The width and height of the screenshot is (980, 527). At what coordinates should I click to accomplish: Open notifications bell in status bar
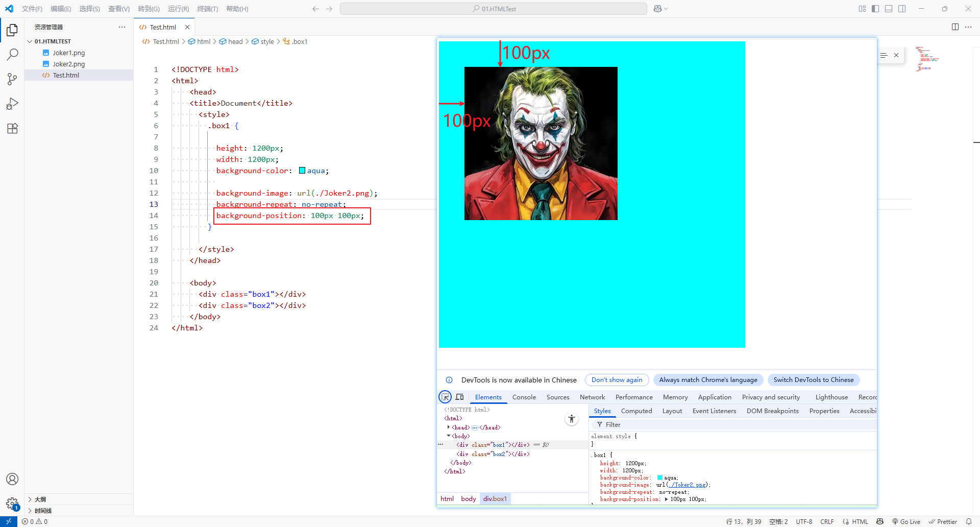(969, 521)
